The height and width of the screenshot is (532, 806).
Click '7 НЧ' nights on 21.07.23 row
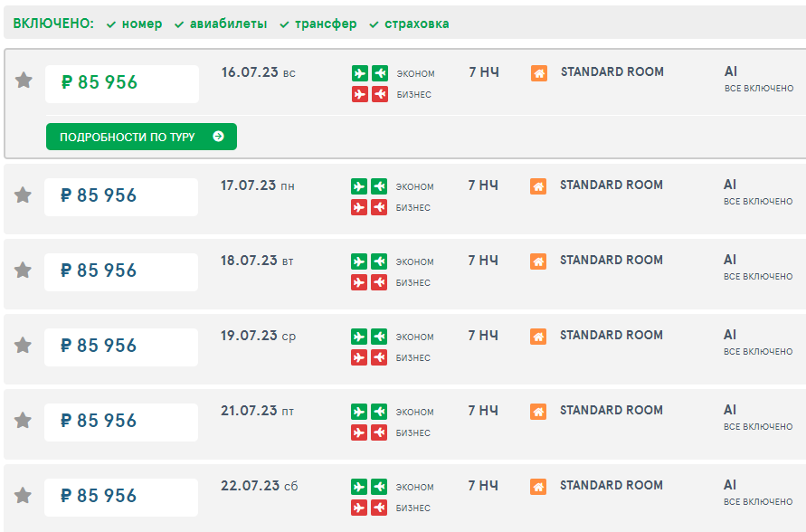pos(483,410)
